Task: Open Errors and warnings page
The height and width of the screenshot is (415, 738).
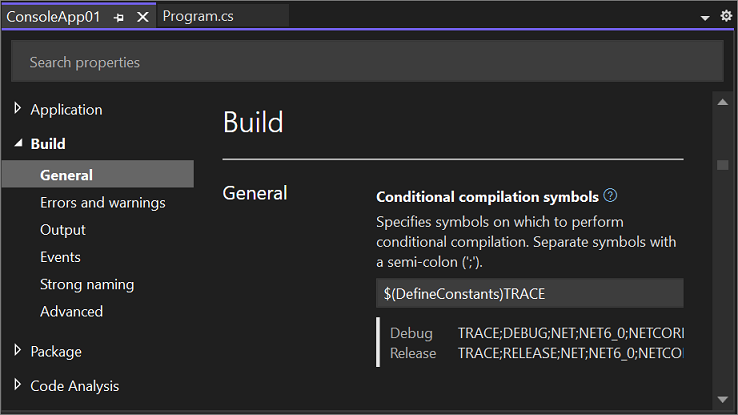Action: coord(103,203)
